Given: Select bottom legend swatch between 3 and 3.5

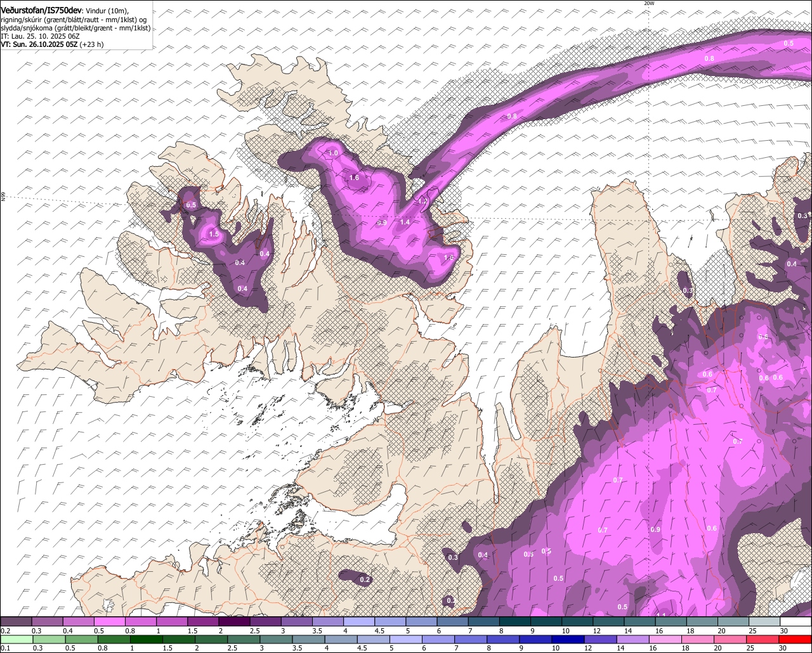Looking at the screenshot, I should coord(277,640).
